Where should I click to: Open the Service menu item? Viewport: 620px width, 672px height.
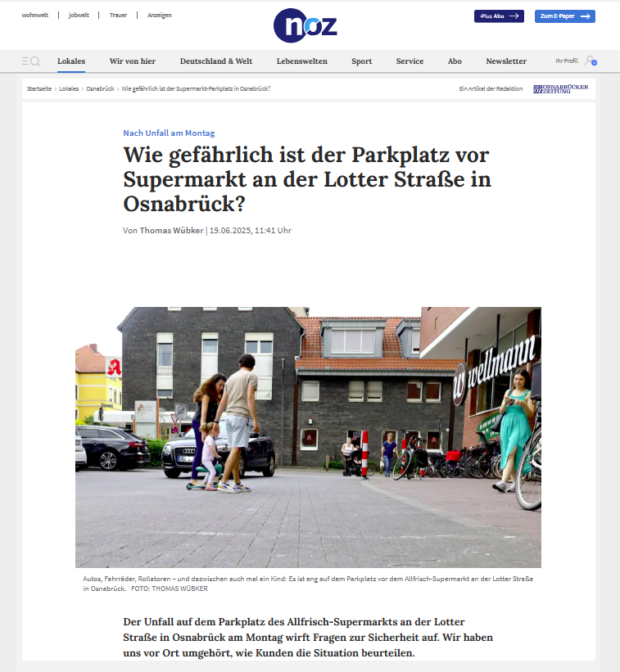[410, 61]
